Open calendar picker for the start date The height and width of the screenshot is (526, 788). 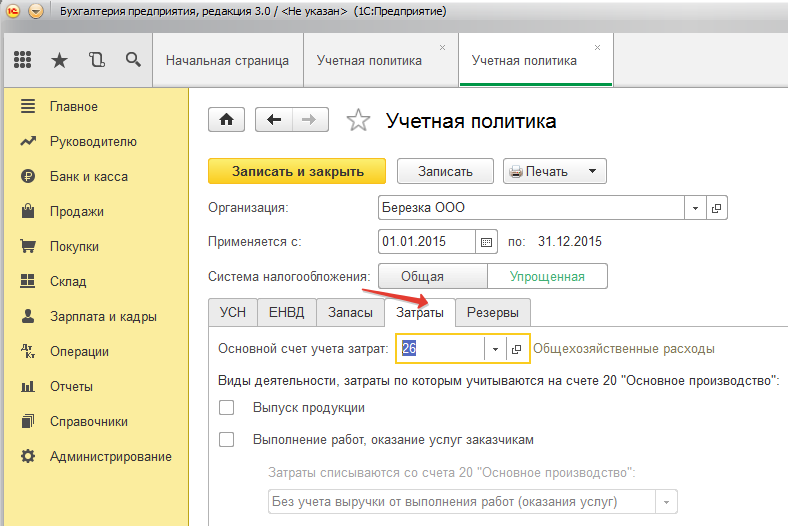(487, 242)
